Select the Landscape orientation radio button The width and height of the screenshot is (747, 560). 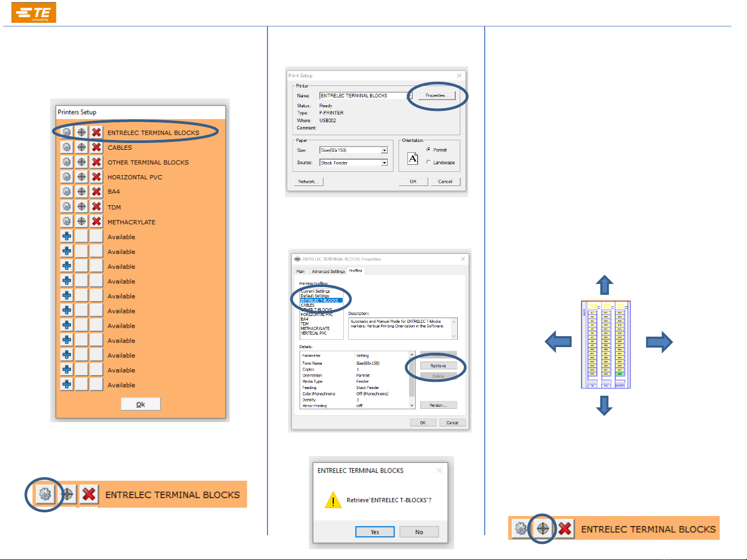(x=428, y=162)
